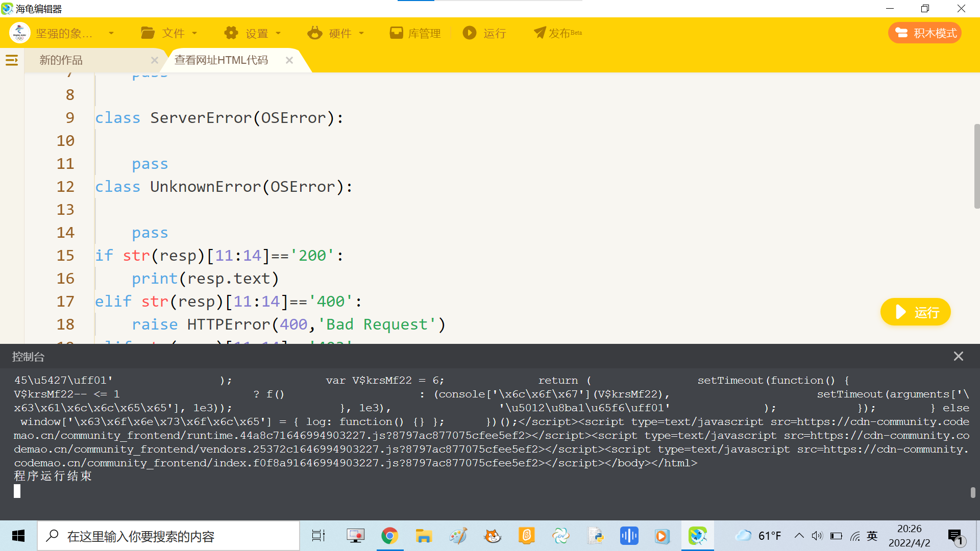Switch to 积木模式 block mode

pyautogui.click(x=925, y=33)
